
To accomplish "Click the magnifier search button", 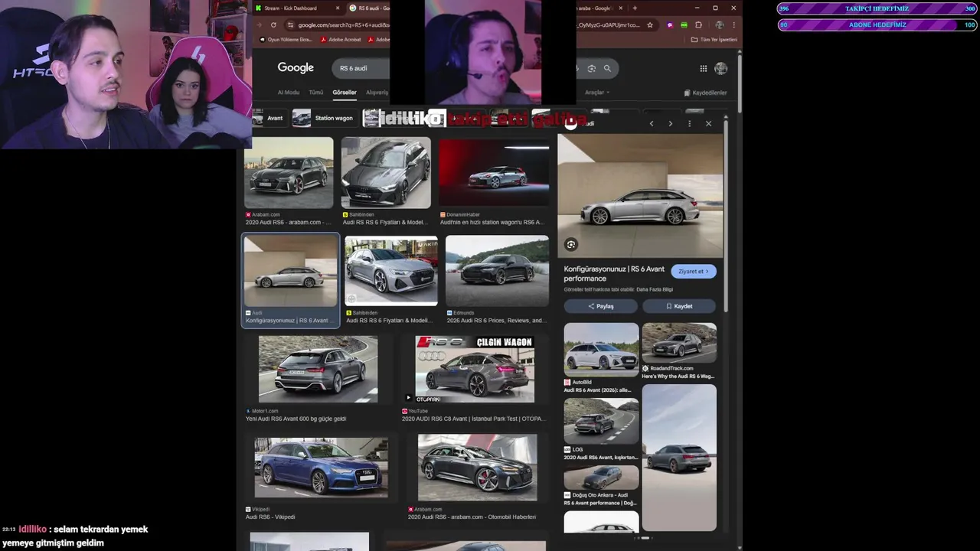I will [607, 68].
